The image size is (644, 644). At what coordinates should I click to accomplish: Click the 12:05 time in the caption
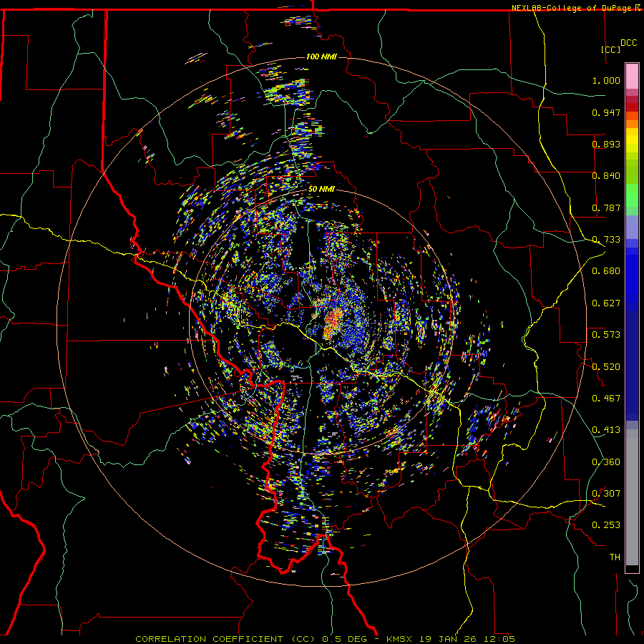(x=499, y=639)
